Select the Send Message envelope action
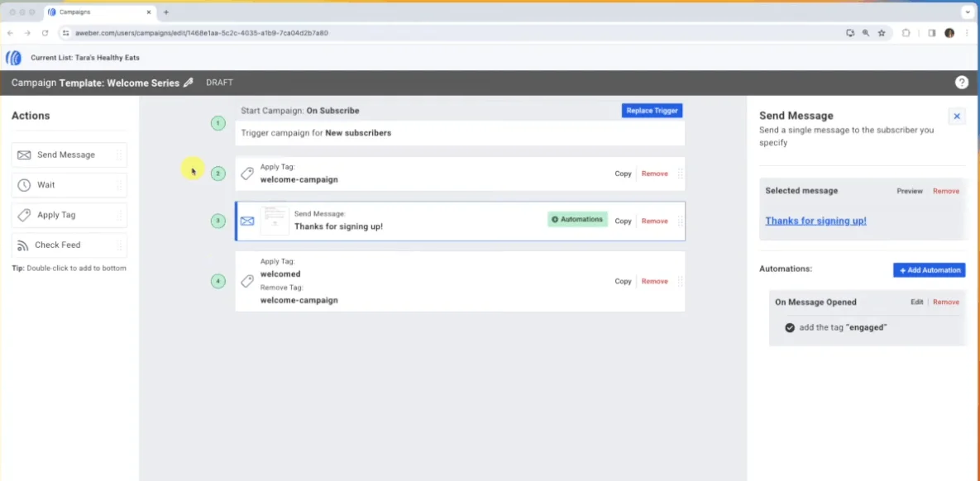This screenshot has width=980, height=481. click(24, 155)
